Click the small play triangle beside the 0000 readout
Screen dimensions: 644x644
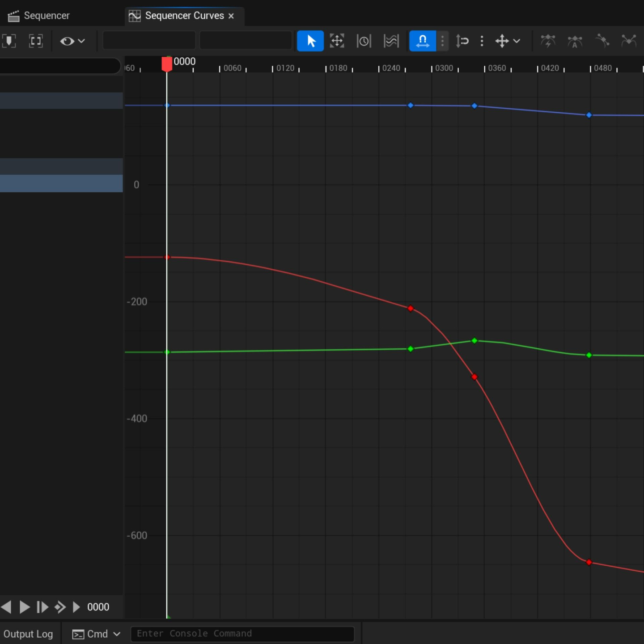pyautogui.click(x=76, y=607)
